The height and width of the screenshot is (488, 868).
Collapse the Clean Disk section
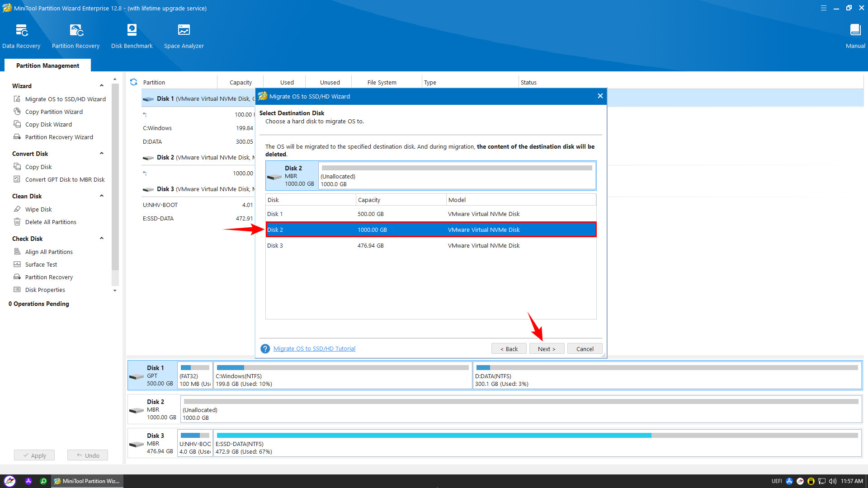click(x=102, y=196)
